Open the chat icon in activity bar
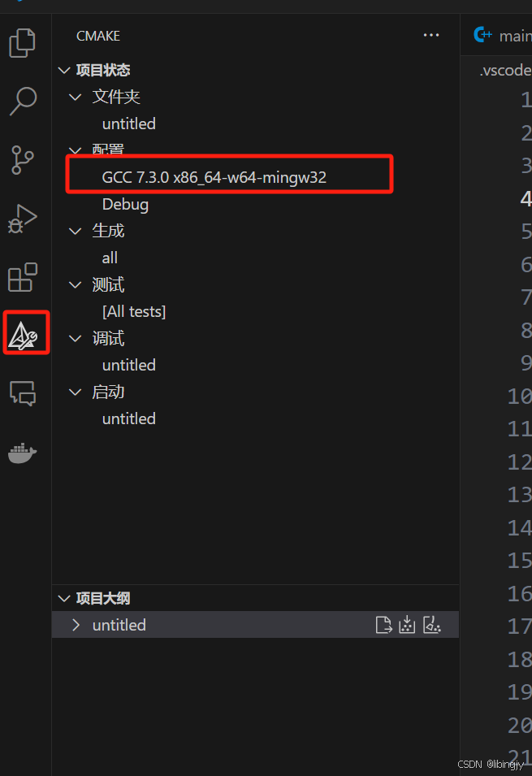The height and width of the screenshot is (776, 532). (23, 393)
